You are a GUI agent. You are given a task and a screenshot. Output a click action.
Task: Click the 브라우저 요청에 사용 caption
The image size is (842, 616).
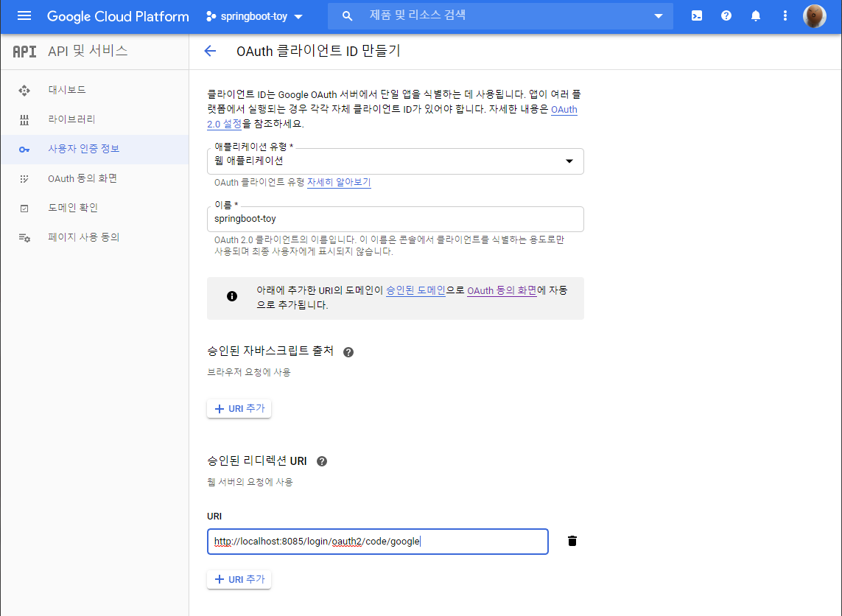[x=249, y=372]
